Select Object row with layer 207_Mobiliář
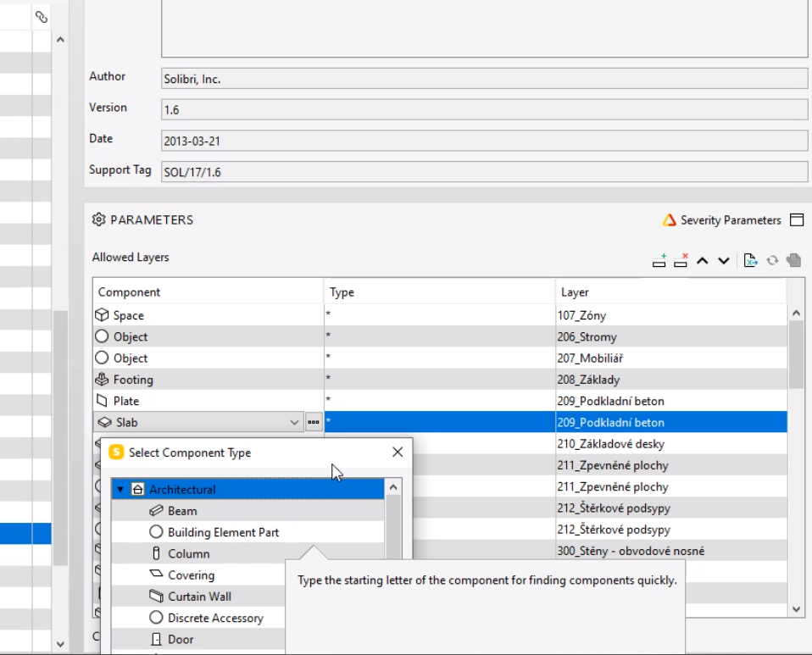The width and height of the screenshot is (812, 655). click(x=209, y=358)
